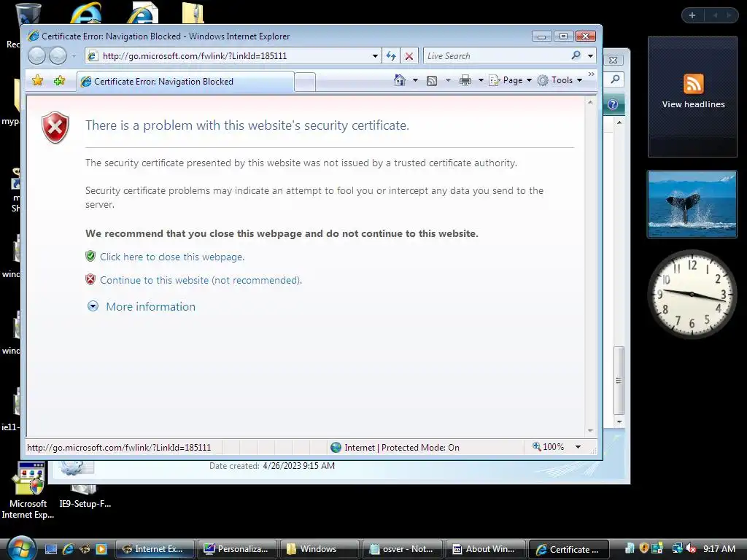Click the analog clock gadget
This screenshot has height=560, width=747.
point(692,295)
